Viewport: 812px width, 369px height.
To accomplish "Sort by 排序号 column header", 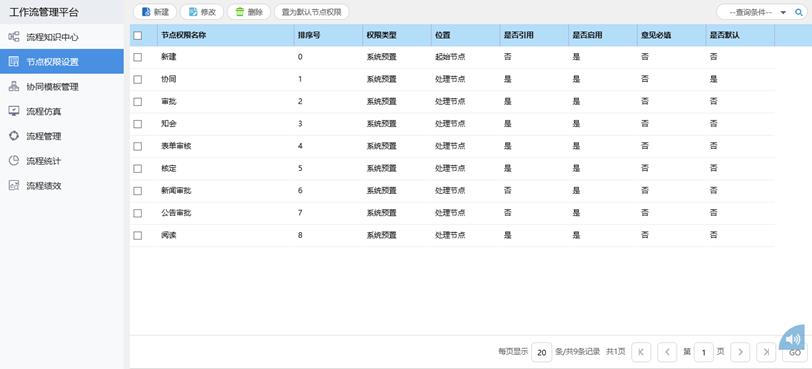I will [328, 36].
